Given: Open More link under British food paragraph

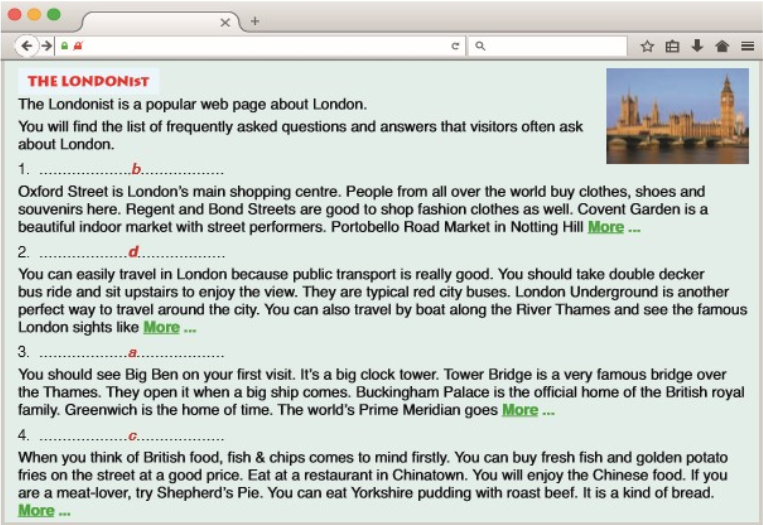Looking at the screenshot, I should pos(36,510).
